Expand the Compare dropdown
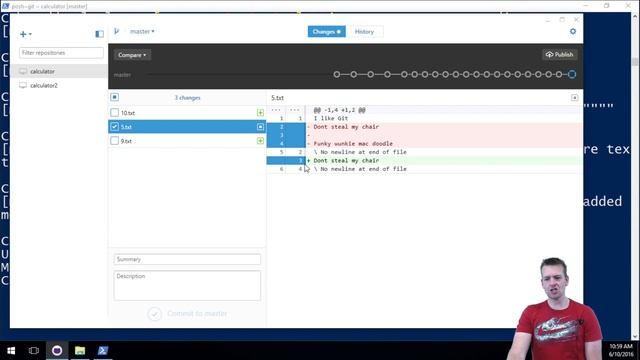 (132, 55)
